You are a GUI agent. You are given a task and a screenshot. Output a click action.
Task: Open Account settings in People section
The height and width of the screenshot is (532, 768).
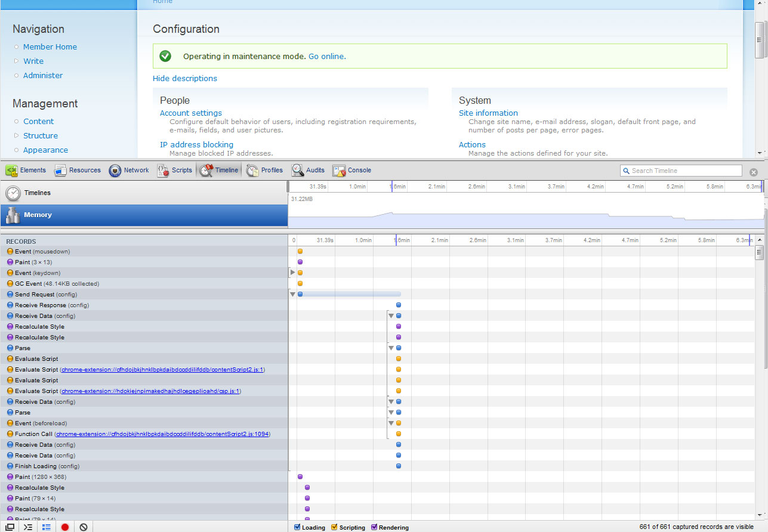click(x=190, y=113)
